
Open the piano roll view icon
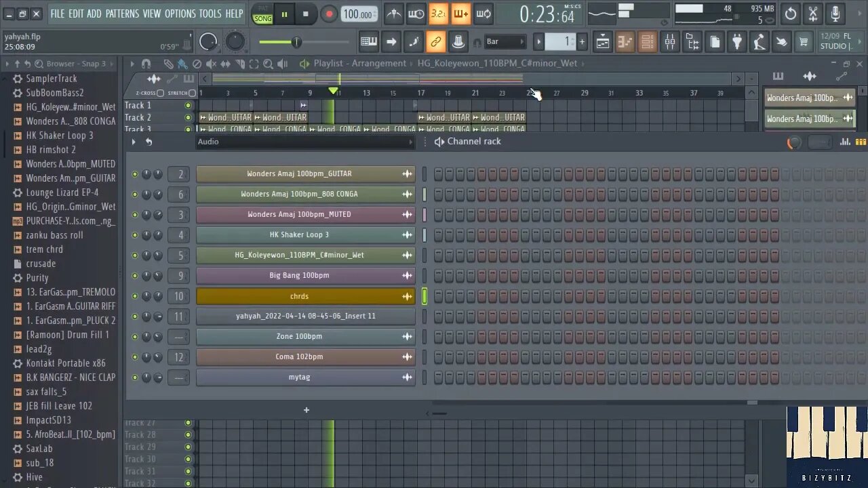point(625,42)
